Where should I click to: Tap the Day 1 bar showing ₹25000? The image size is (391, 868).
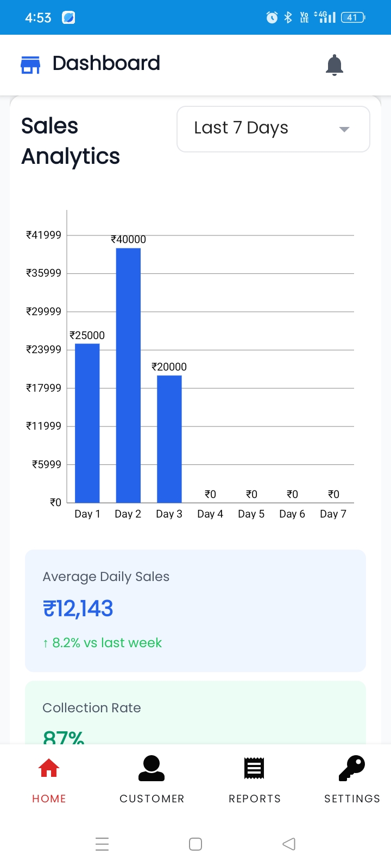(x=87, y=423)
